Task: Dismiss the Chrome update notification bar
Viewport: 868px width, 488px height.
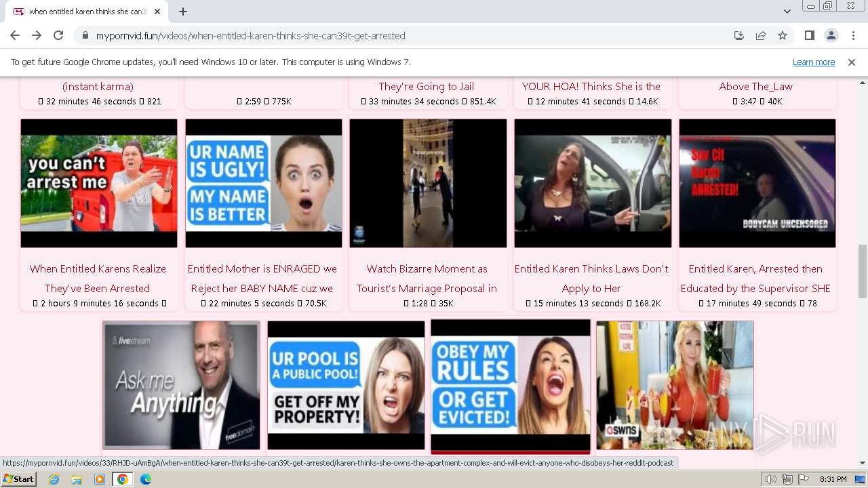Action: (852, 62)
